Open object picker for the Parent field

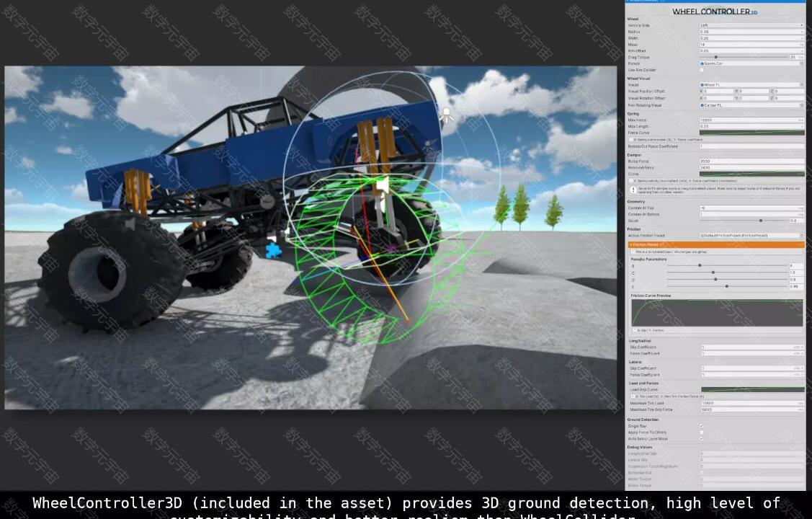coord(802,63)
